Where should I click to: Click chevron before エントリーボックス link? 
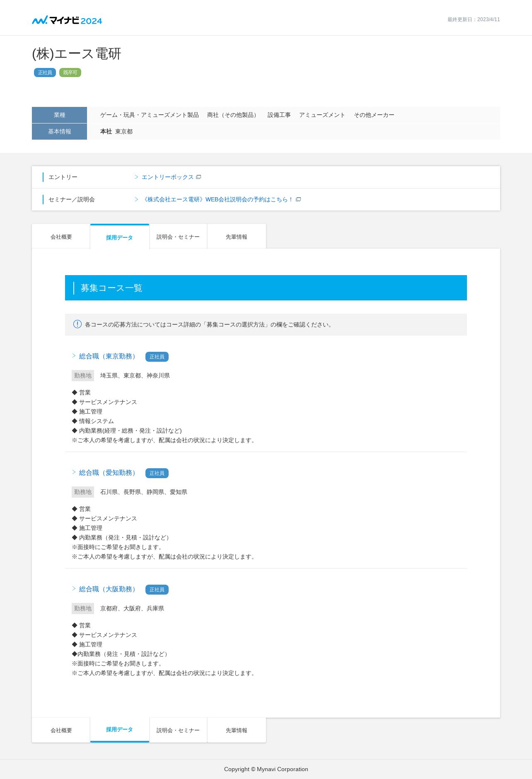tap(136, 177)
